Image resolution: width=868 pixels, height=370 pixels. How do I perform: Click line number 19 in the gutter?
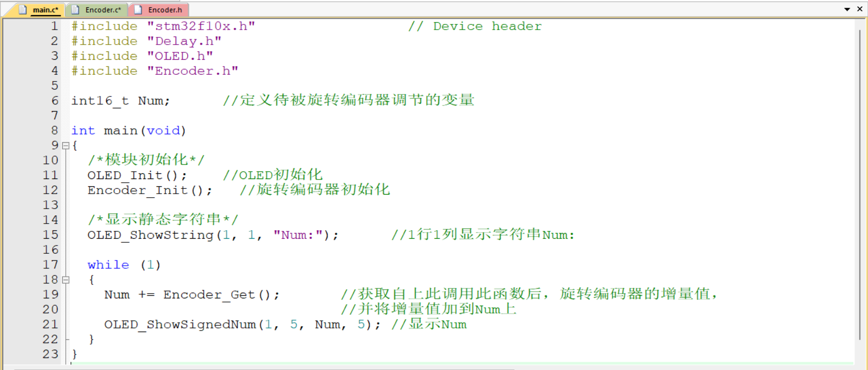tap(50, 294)
